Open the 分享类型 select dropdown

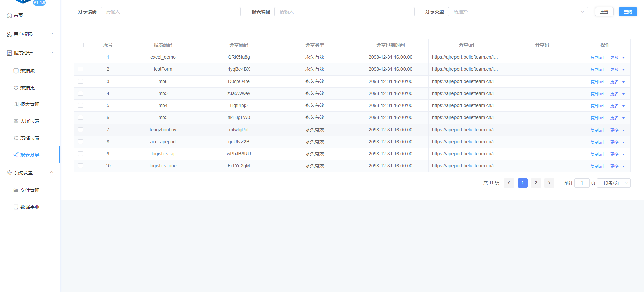click(518, 12)
